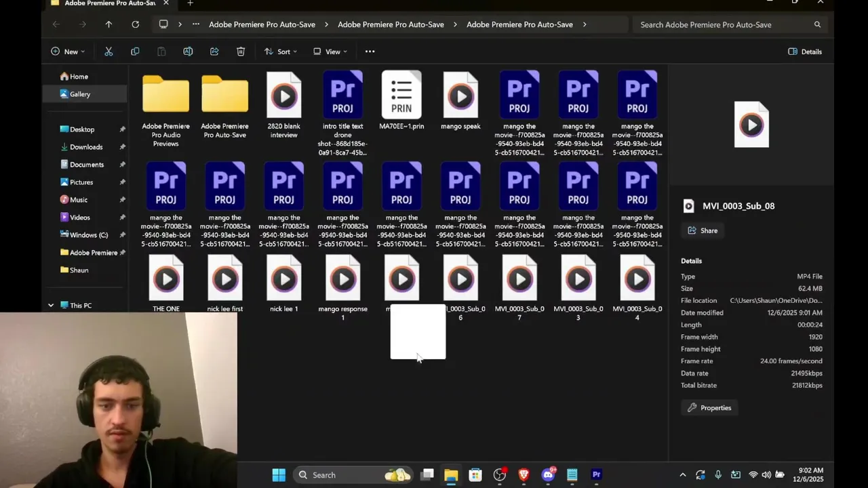This screenshot has height=488, width=868.
Task: Select the MVI_0003_Sub_03 video file
Action: tap(578, 288)
